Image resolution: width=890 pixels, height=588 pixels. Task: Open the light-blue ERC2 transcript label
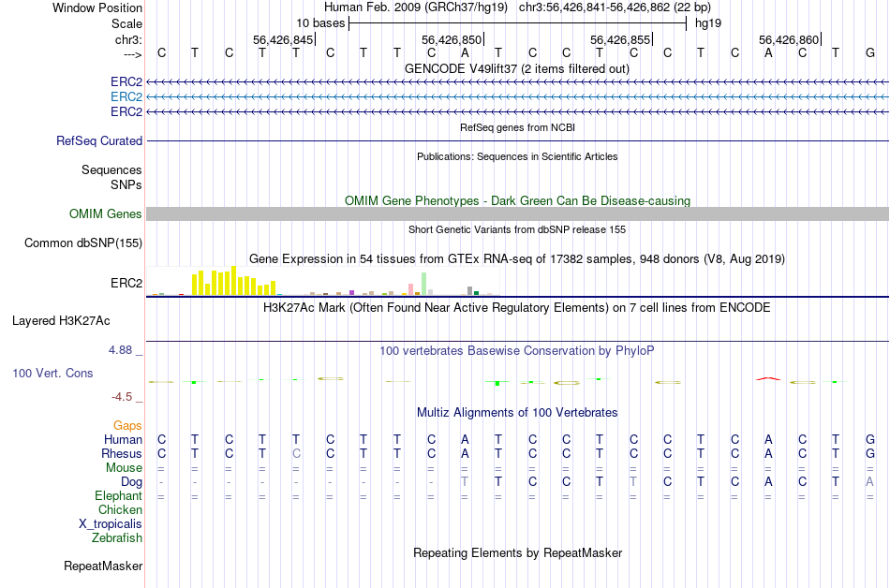(126, 97)
